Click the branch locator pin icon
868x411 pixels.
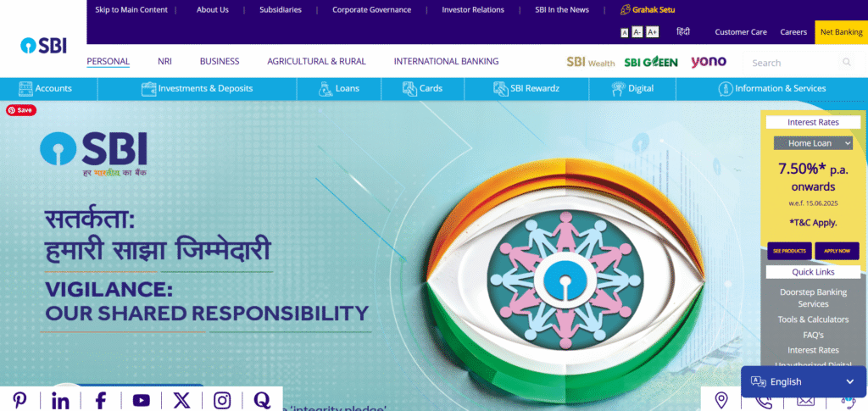click(x=721, y=400)
